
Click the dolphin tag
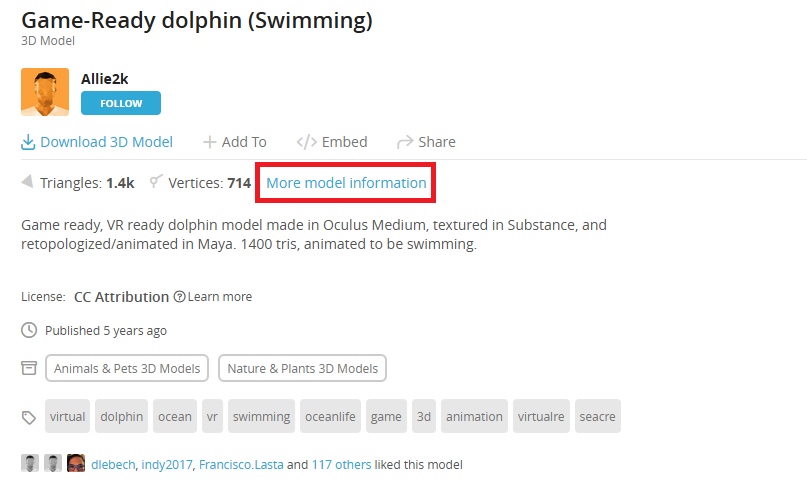coord(122,416)
